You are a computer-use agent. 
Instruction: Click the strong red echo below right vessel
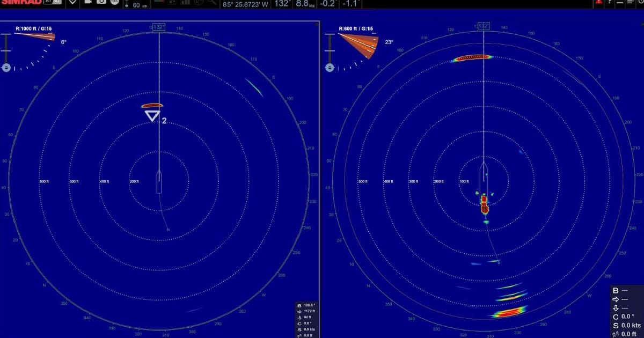[484, 204]
